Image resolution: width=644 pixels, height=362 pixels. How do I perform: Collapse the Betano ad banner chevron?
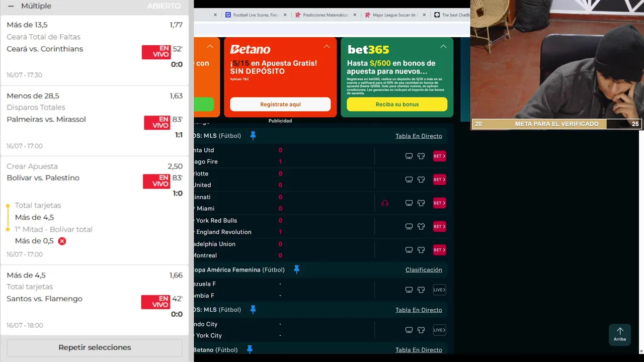point(327,46)
